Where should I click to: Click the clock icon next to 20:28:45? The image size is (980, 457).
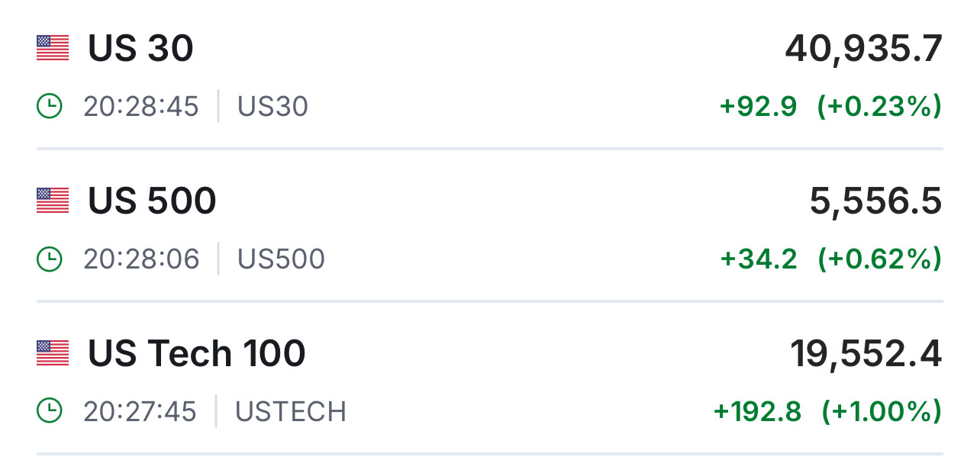tap(50, 106)
